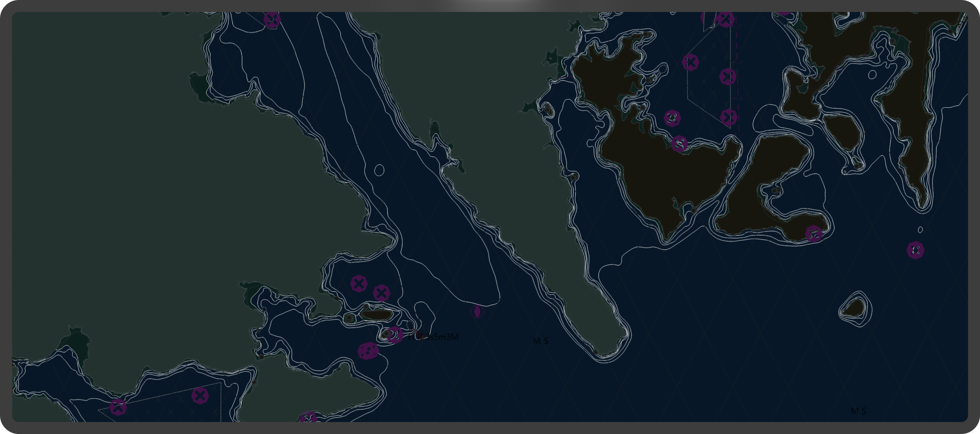Select the left X marker above the dark islet

pyautogui.click(x=359, y=283)
